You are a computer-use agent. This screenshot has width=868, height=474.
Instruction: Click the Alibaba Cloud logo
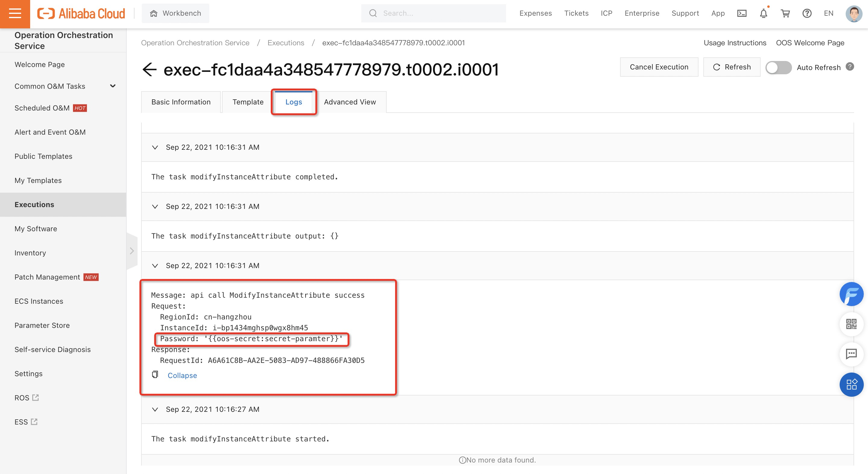point(81,14)
